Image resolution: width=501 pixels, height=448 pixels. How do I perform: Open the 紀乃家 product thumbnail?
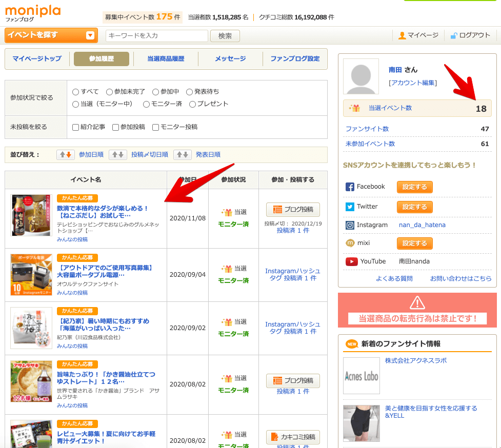coord(31,328)
